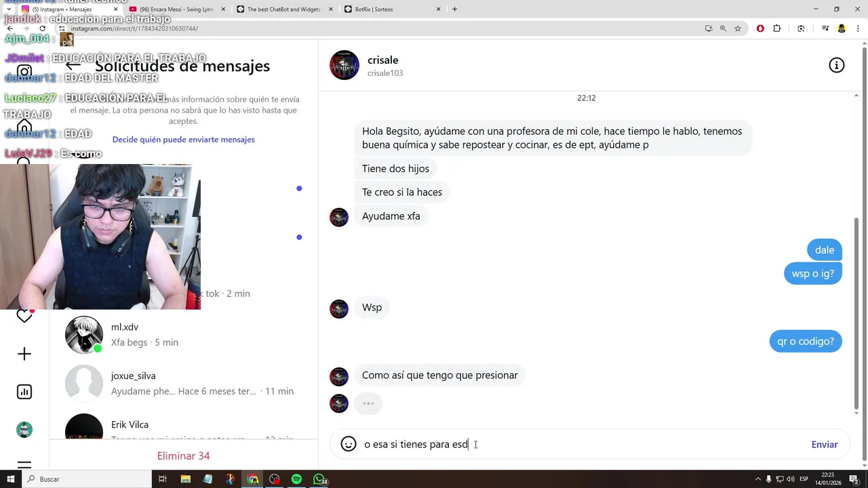Screen dimensions: 868x488
Task: Close the Encara Messi YouTube tab
Action: pos(223,9)
